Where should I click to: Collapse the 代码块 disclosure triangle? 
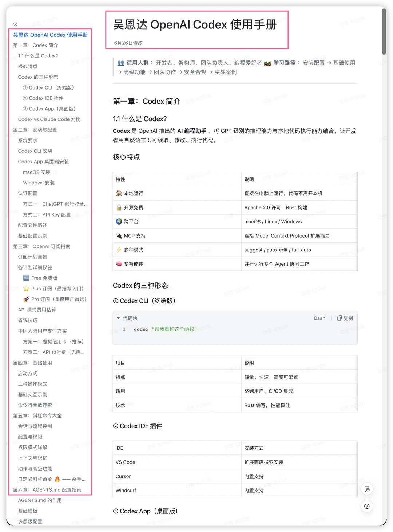point(118,318)
